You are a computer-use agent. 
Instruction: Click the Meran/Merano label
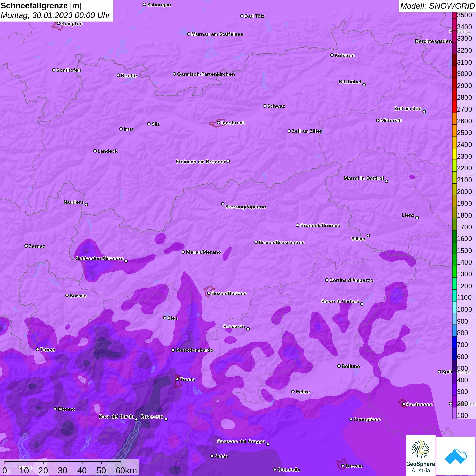tap(203, 252)
